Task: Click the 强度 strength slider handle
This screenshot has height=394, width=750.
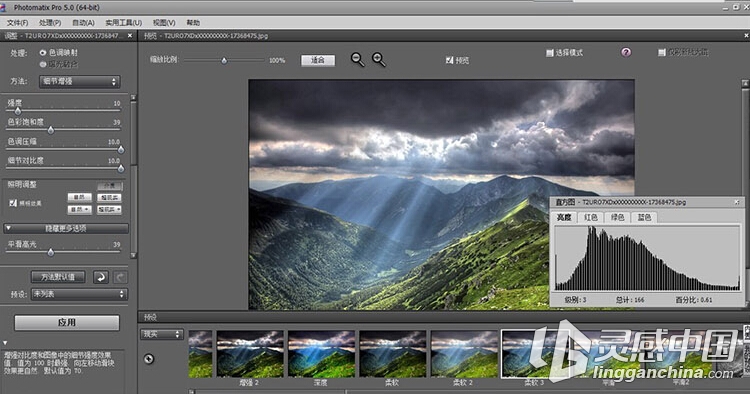Action: (18, 110)
